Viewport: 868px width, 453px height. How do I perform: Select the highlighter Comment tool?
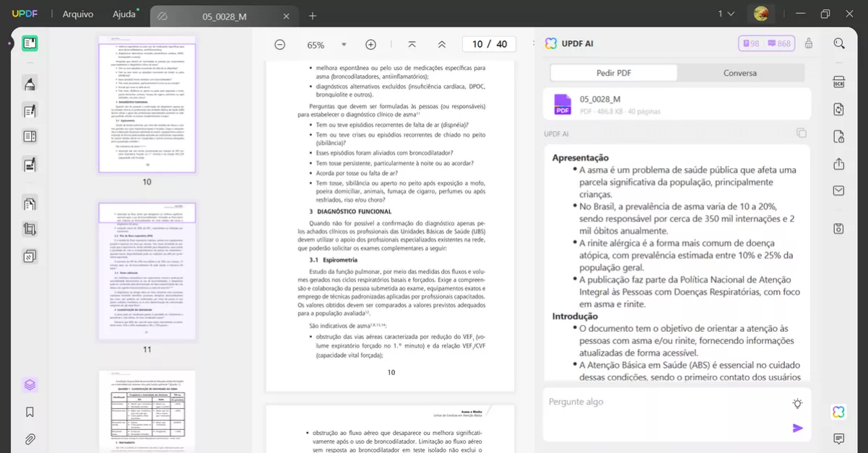coord(30,84)
